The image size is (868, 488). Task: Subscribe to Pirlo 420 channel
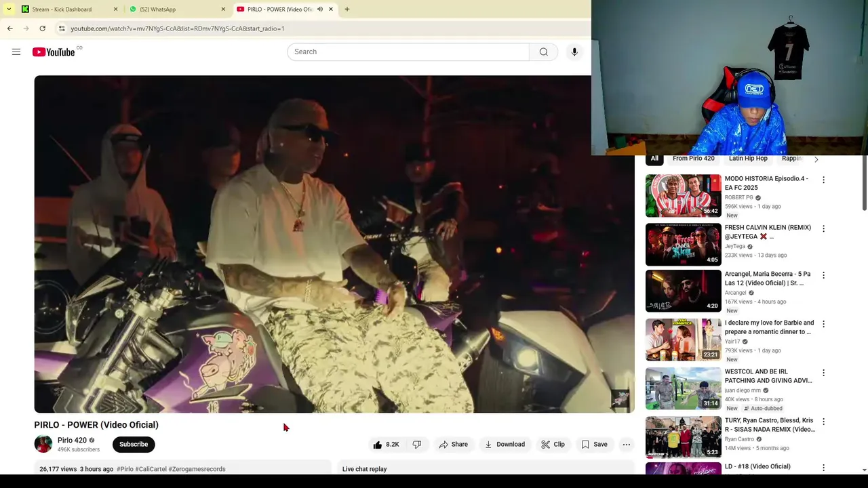point(134,445)
